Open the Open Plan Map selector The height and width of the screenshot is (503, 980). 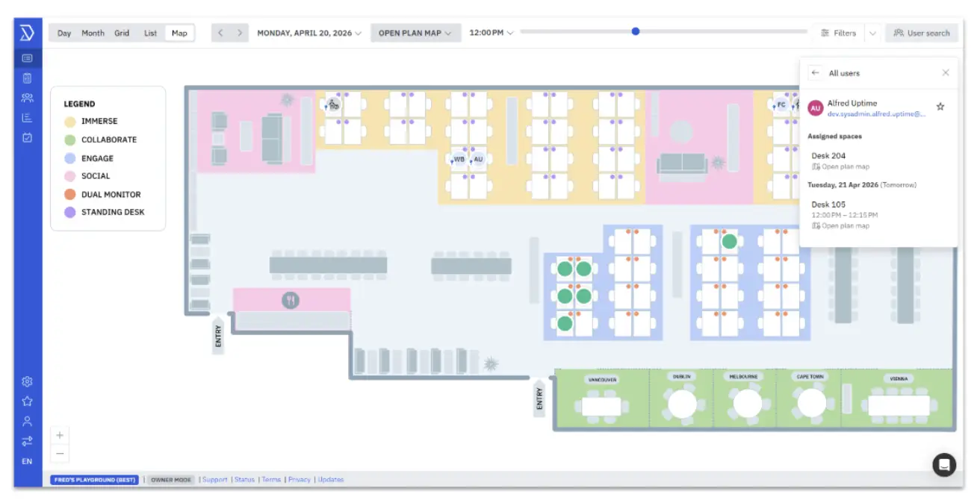tap(415, 33)
